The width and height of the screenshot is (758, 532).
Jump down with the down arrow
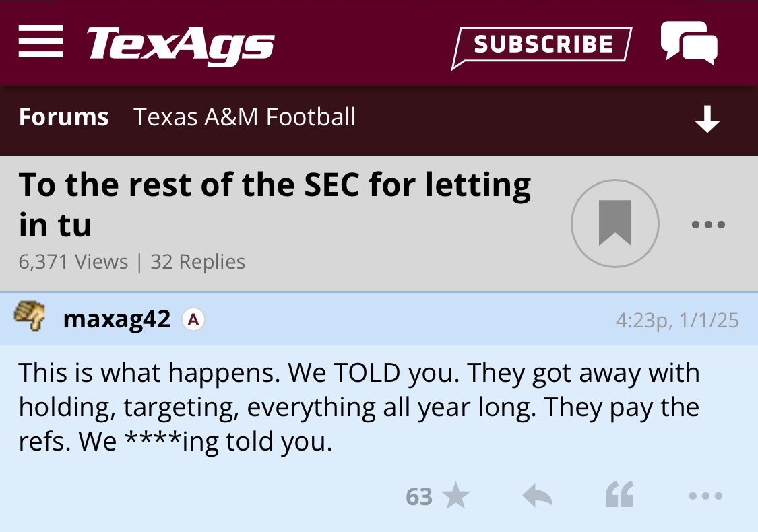point(707,121)
